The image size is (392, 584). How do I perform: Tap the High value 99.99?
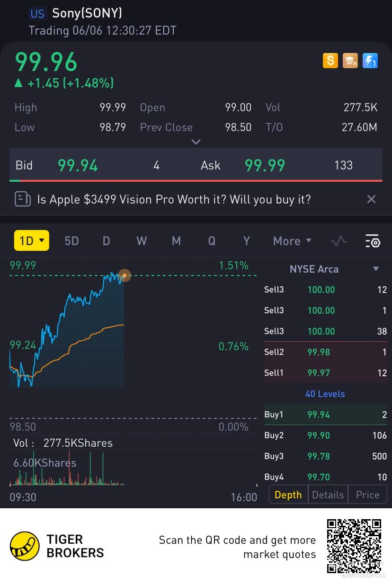(113, 107)
